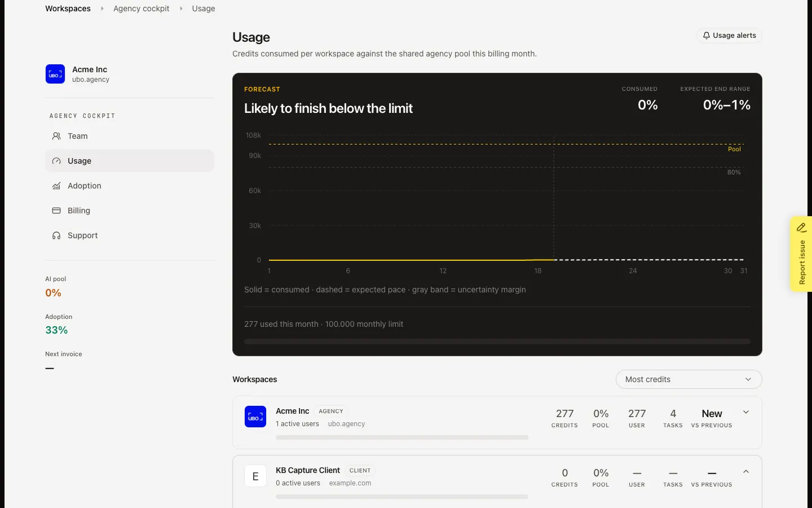The width and height of the screenshot is (812, 508).
Task: Click the FORECAST label
Action: tap(262, 89)
